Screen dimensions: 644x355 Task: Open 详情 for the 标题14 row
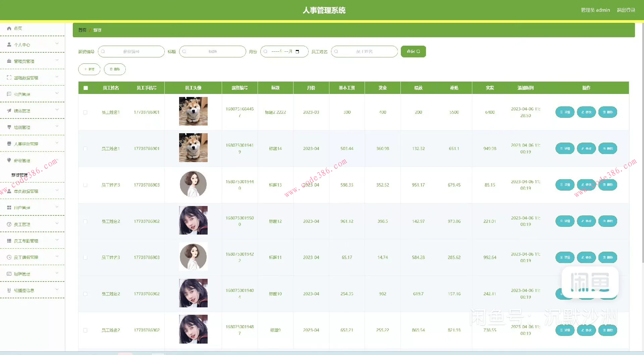click(x=565, y=148)
